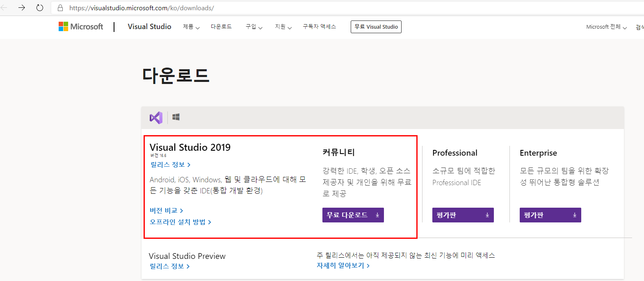Screen dimensions: 644x281
Task: Select the Windows platform icon
Action: [176, 117]
